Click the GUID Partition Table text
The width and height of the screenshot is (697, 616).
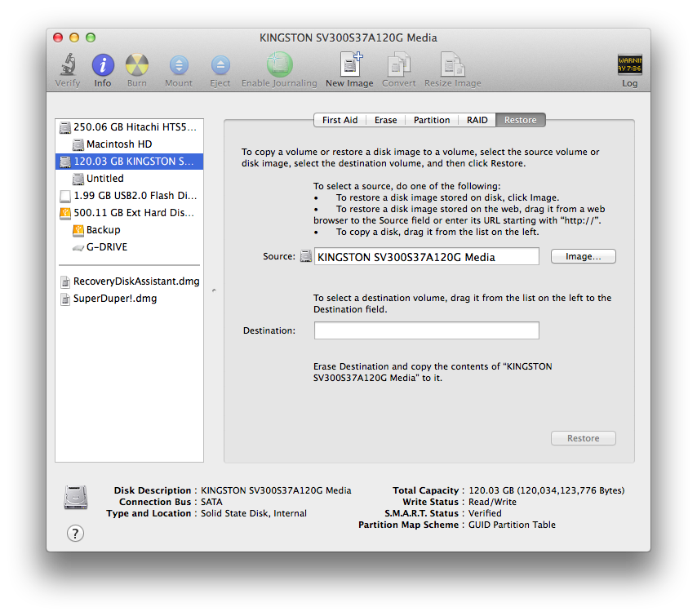(512, 525)
